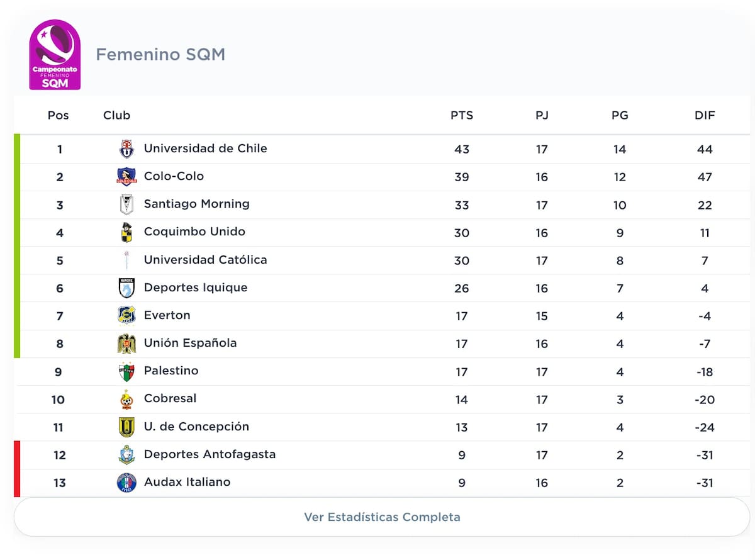This screenshot has height=560, width=755.
Task: Select the Deportes Antofagasta team name
Action: click(210, 454)
